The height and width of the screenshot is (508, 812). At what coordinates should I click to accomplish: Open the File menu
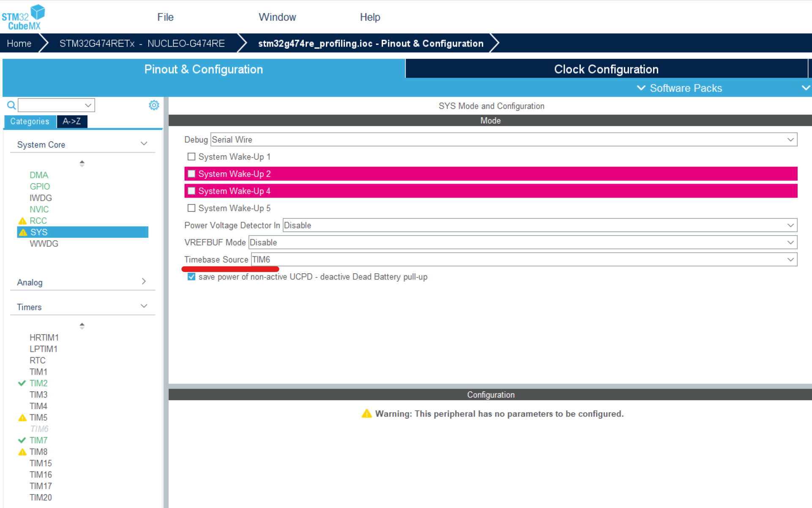pos(165,17)
